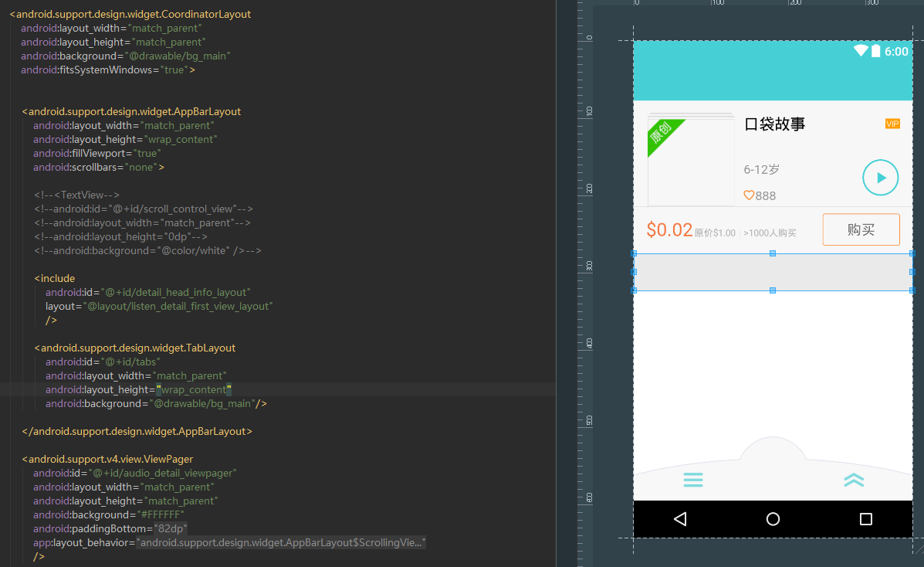Click the green 原创 corner ribbon
Viewport: 924px width, 567px height.
tap(661, 134)
